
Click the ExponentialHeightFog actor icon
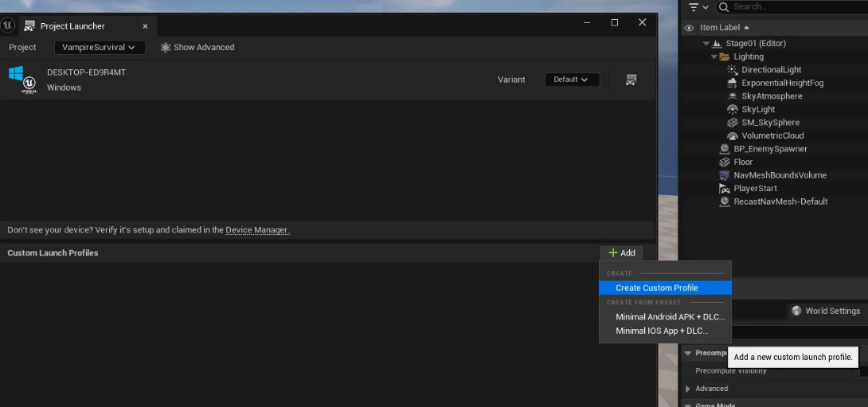coord(733,83)
